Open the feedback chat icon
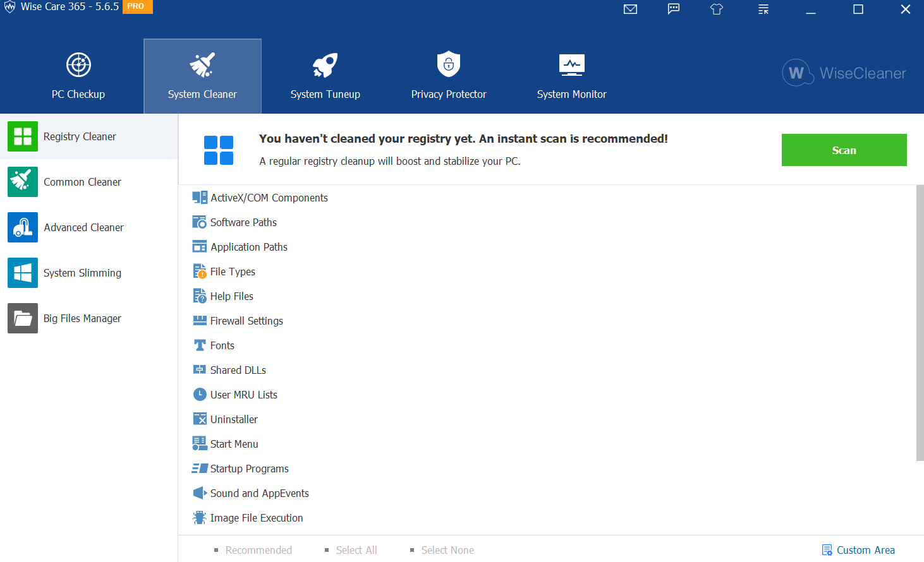Image resolution: width=924 pixels, height=562 pixels. pyautogui.click(x=674, y=9)
